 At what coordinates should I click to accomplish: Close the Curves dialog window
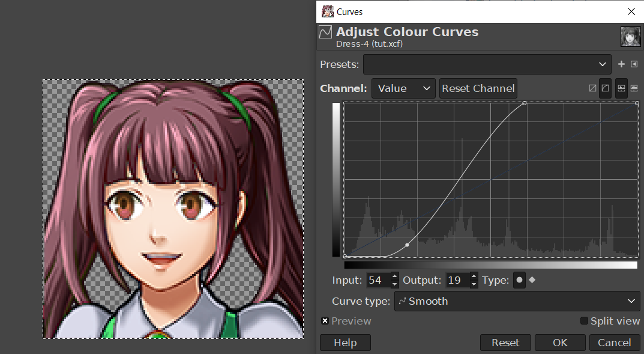(631, 11)
